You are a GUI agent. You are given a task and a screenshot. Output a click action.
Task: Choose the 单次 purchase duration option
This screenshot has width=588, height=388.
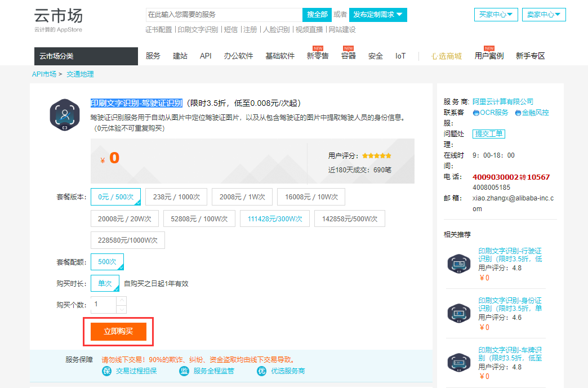point(105,283)
